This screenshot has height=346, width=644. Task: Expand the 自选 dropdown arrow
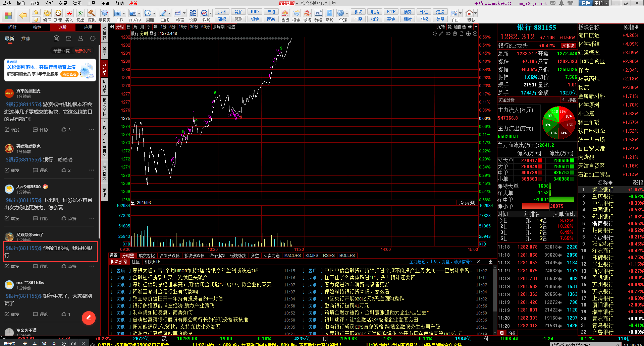pyautogui.click(x=124, y=13)
